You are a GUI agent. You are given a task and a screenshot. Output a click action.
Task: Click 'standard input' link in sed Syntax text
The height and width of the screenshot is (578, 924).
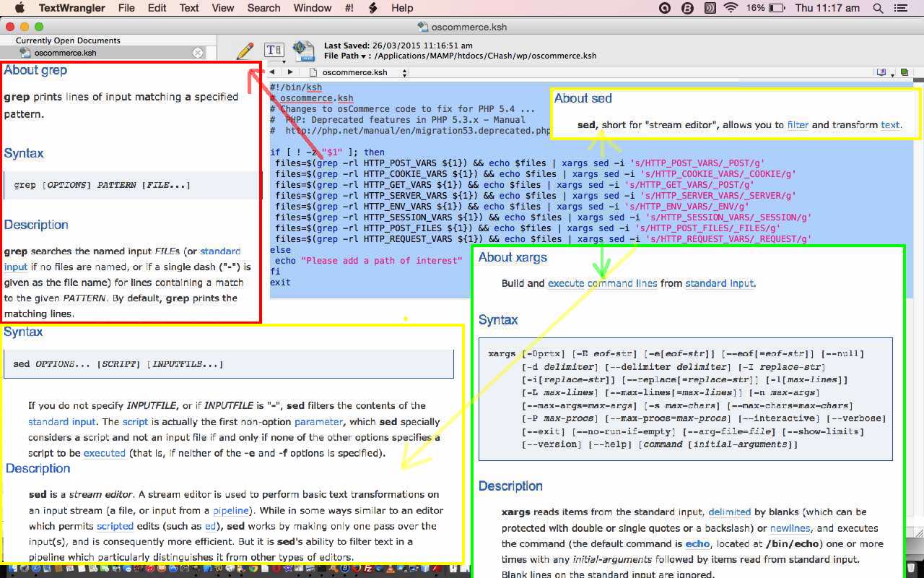pos(62,421)
